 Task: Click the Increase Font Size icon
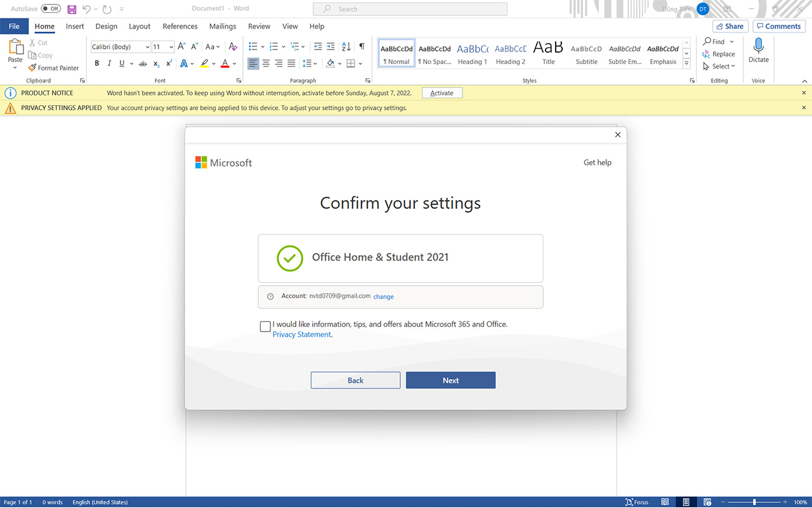click(181, 46)
